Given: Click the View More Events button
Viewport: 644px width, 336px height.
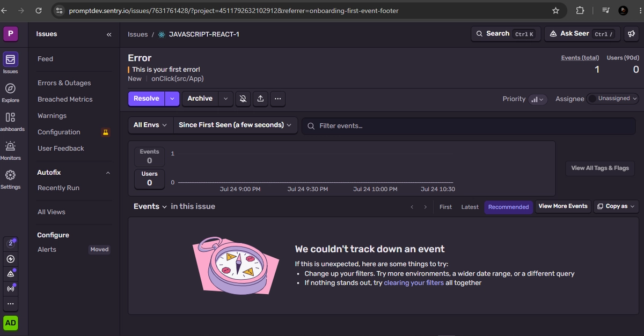Looking at the screenshot, I should 563,206.
